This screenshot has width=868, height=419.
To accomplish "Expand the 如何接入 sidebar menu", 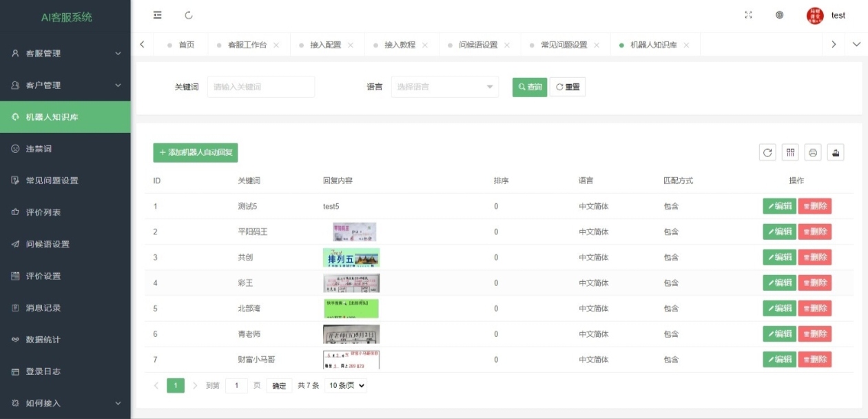I will coord(65,403).
